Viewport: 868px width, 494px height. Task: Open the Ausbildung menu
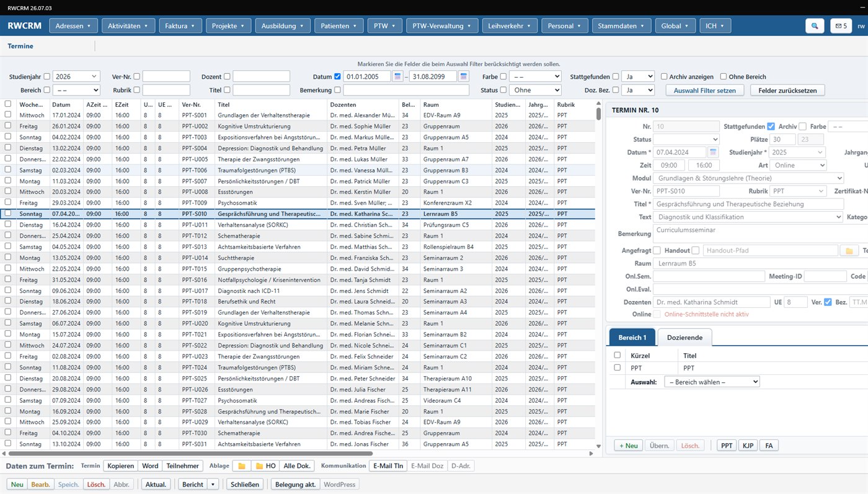pyautogui.click(x=282, y=26)
